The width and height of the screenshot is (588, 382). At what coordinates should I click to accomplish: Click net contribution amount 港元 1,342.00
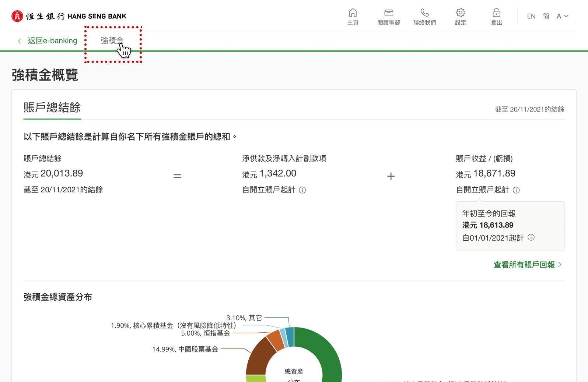[x=269, y=173]
